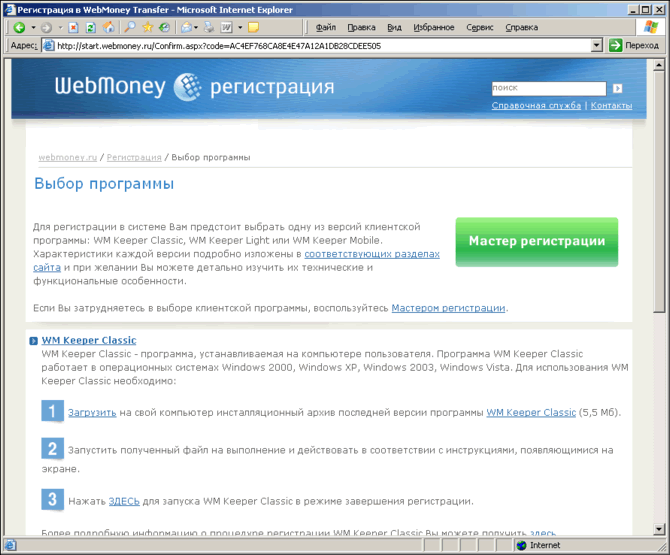Click the green Переход go button

click(x=634, y=45)
